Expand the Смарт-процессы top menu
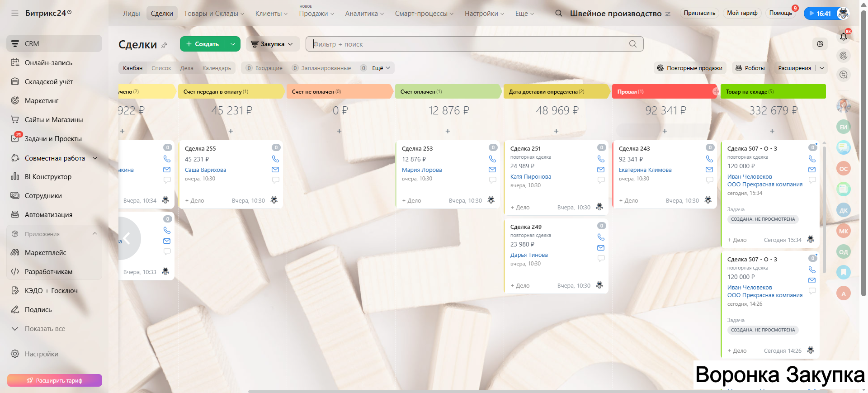 click(x=424, y=14)
